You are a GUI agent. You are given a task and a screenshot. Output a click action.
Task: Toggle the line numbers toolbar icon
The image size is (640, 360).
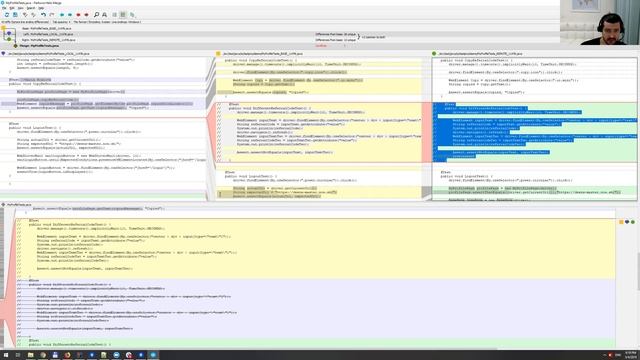[x=115, y=15]
